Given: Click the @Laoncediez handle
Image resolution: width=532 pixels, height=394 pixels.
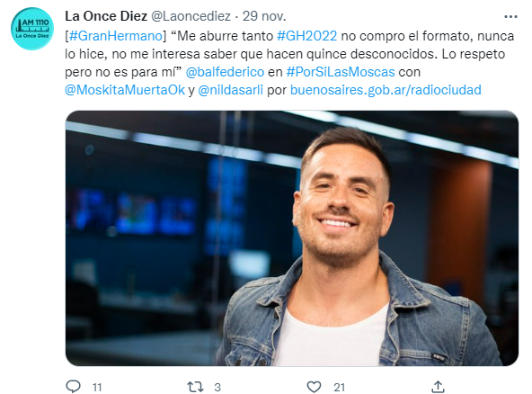Looking at the screenshot, I should [191, 16].
